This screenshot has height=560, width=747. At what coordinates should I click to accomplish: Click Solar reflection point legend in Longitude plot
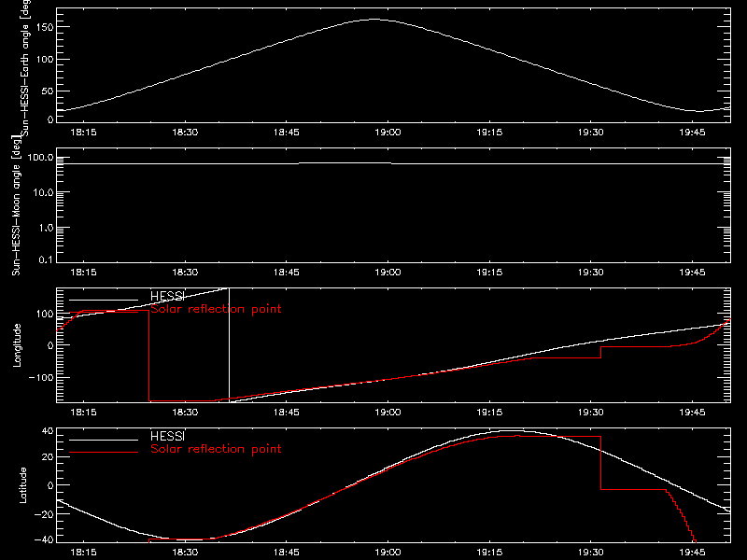216,309
